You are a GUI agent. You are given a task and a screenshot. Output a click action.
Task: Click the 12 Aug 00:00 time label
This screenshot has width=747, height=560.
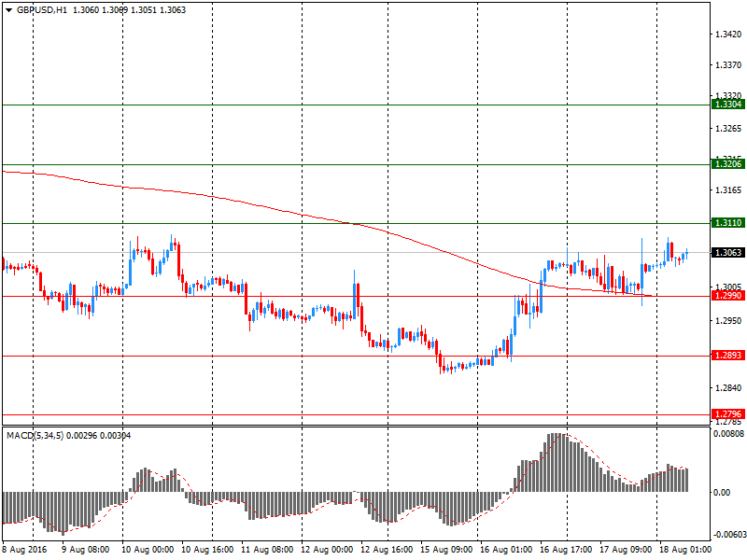click(x=327, y=550)
